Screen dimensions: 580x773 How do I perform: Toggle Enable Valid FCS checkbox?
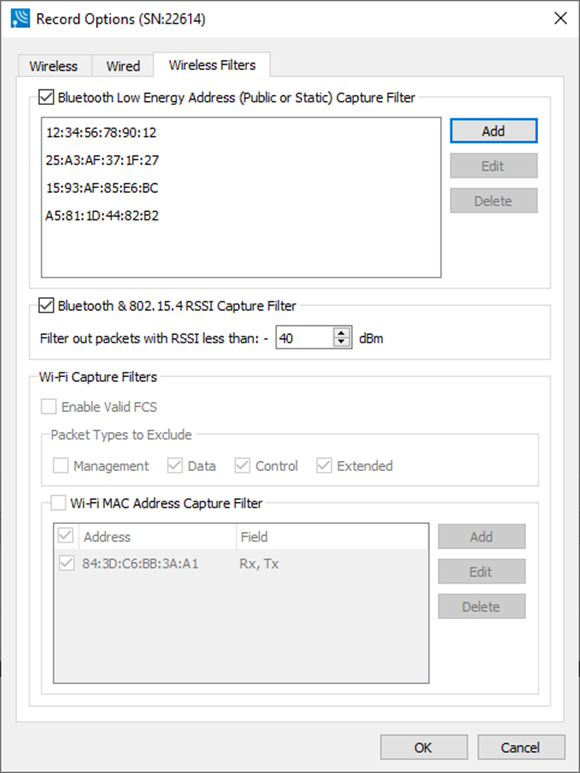[x=49, y=407]
